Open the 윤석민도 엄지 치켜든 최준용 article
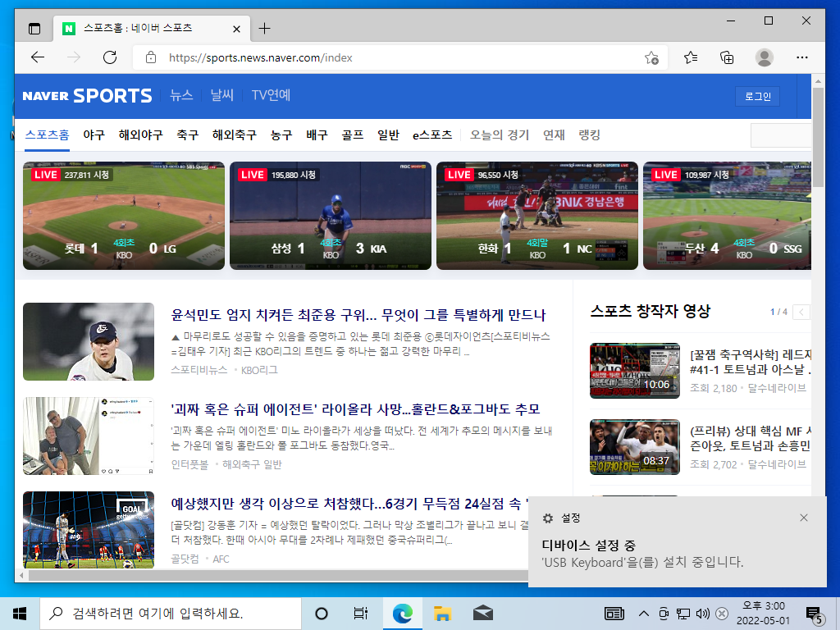840x630 pixels. coord(358,315)
